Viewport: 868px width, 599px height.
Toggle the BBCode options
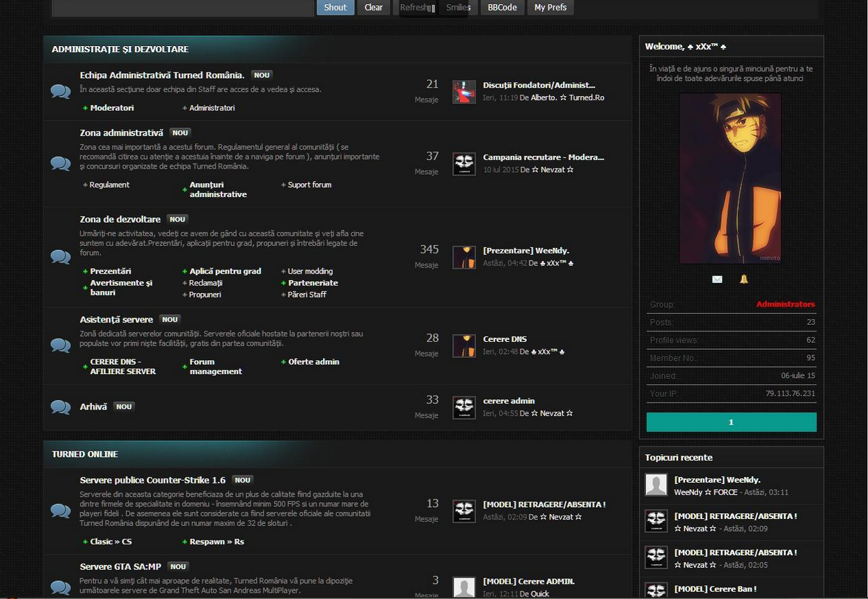[x=502, y=8]
